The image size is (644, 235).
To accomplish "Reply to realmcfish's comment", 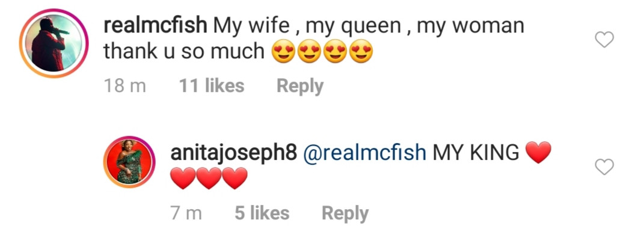I will [300, 87].
